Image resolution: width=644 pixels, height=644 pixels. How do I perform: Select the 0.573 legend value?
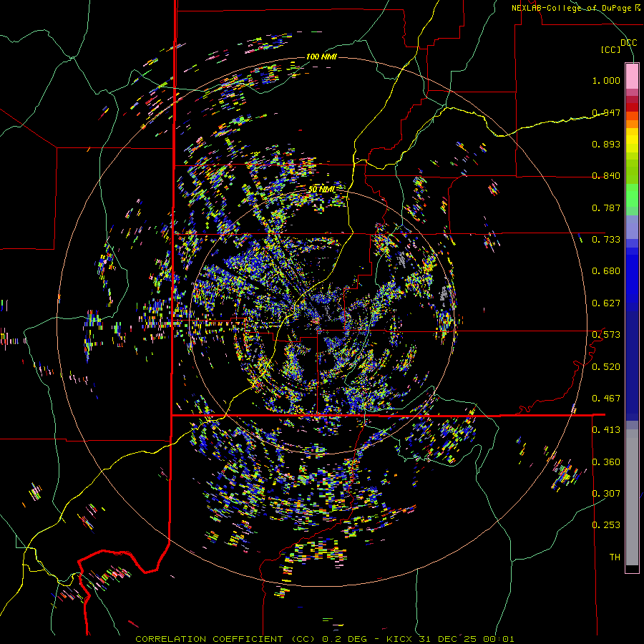coord(606,335)
